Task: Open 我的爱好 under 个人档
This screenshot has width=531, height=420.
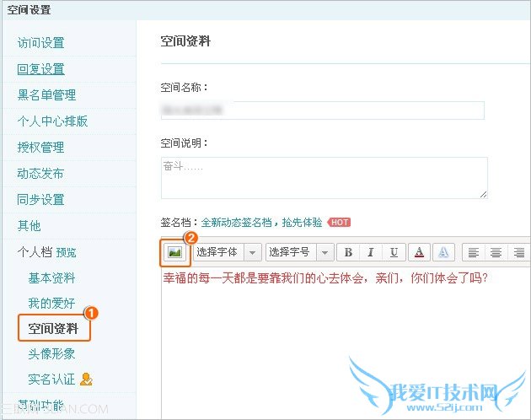Action: coord(51,304)
